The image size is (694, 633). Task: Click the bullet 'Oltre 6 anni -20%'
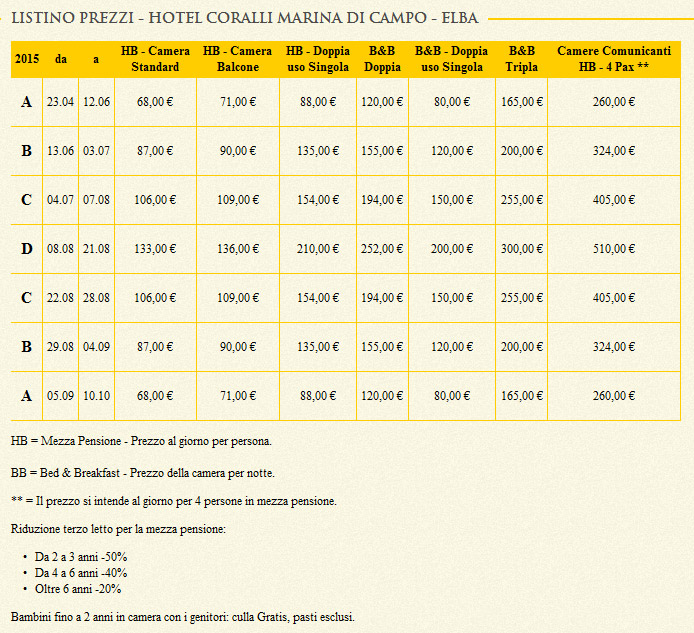[78, 589]
